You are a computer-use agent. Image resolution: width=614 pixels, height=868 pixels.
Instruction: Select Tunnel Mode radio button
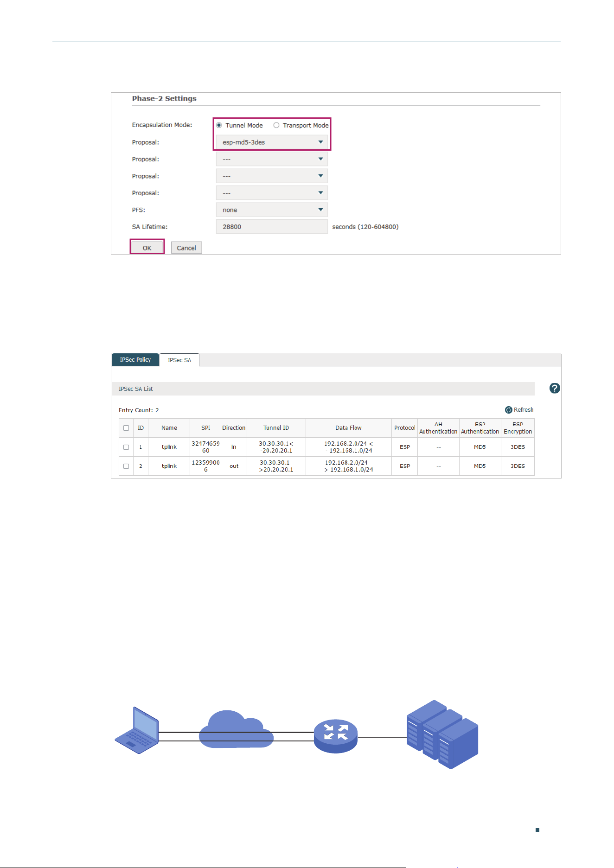coord(219,125)
